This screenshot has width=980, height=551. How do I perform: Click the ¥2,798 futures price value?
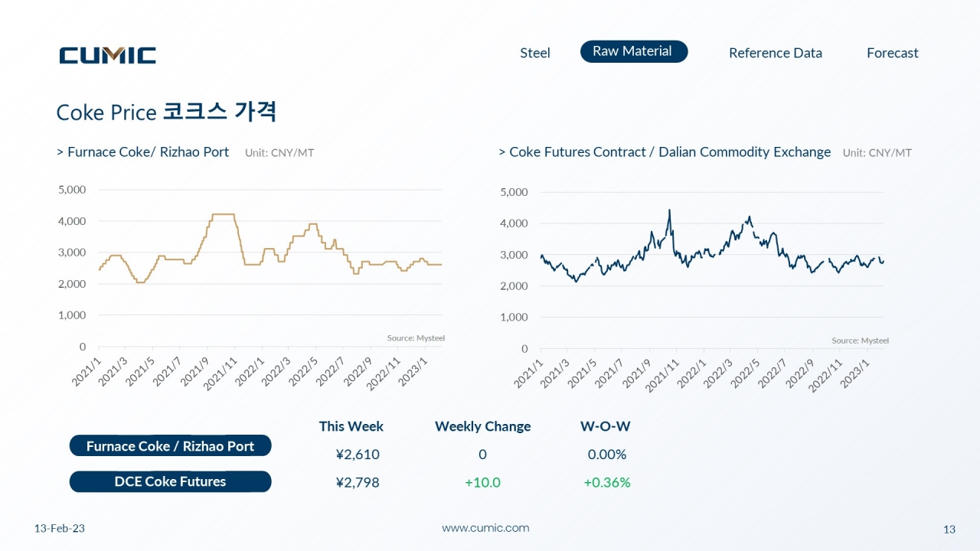click(x=358, y=482)
